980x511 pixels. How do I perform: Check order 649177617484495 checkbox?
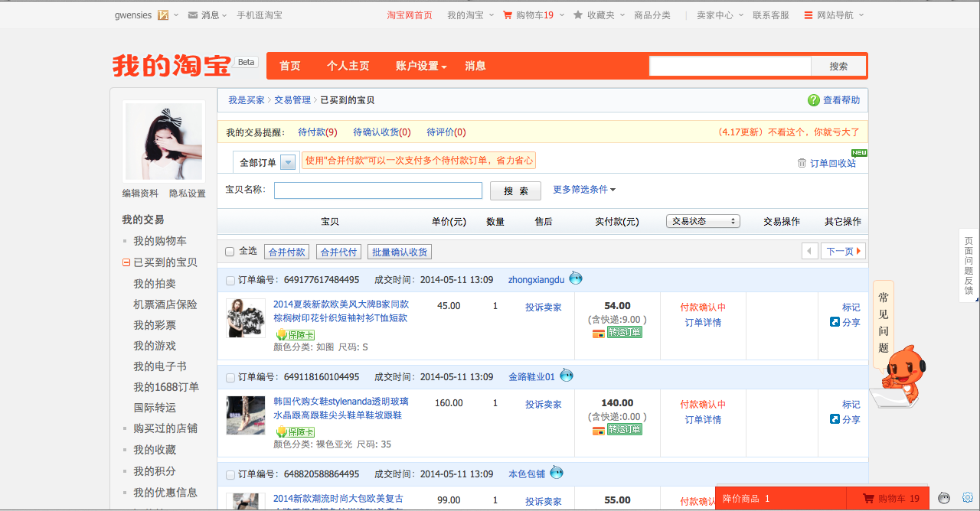pyautogui.click(x=230, y=281)
